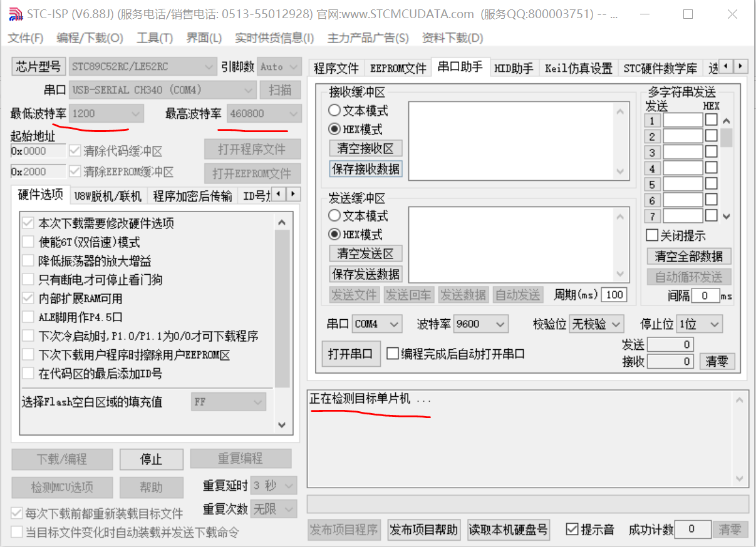Select 文本模式 in send buffer
Screen dimensions: 756x547
pyautogui.click(x=358, y=216)
